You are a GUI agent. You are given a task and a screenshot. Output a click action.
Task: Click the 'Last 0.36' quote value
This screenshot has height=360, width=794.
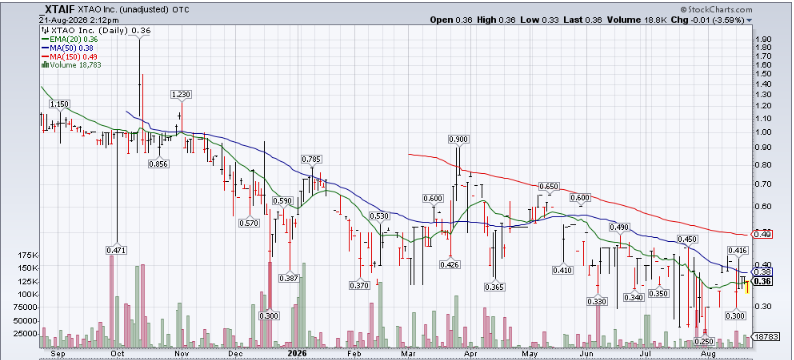tap(584, 20)
